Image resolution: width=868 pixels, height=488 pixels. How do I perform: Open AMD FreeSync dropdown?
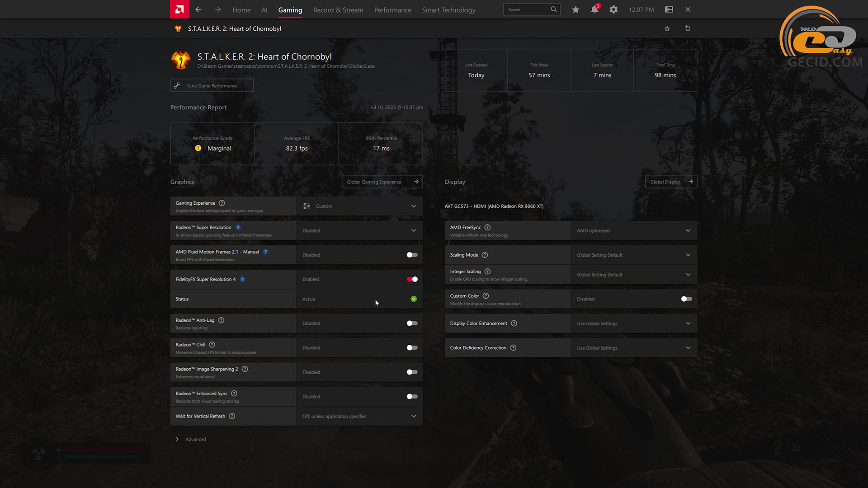634,230
